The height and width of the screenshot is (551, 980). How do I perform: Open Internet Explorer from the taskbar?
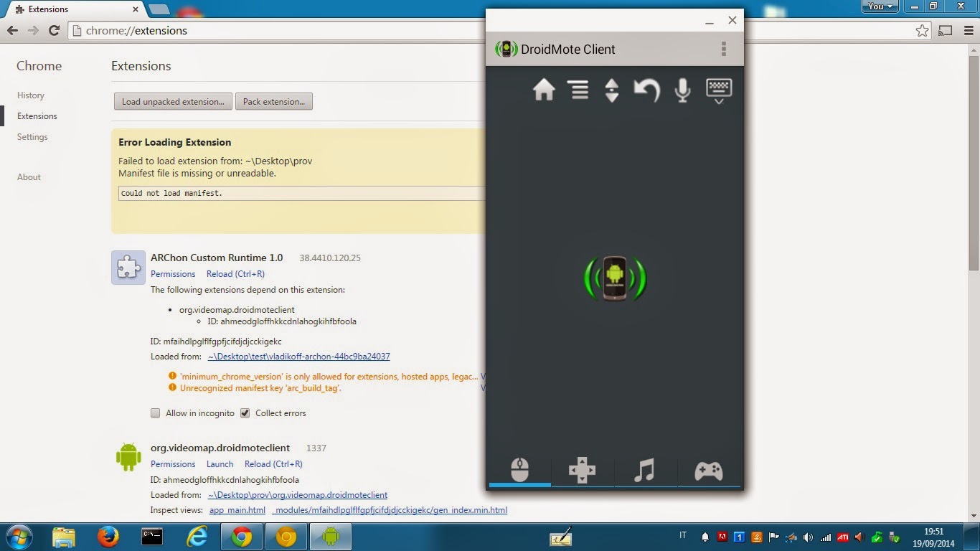click(x=197, y=537)
